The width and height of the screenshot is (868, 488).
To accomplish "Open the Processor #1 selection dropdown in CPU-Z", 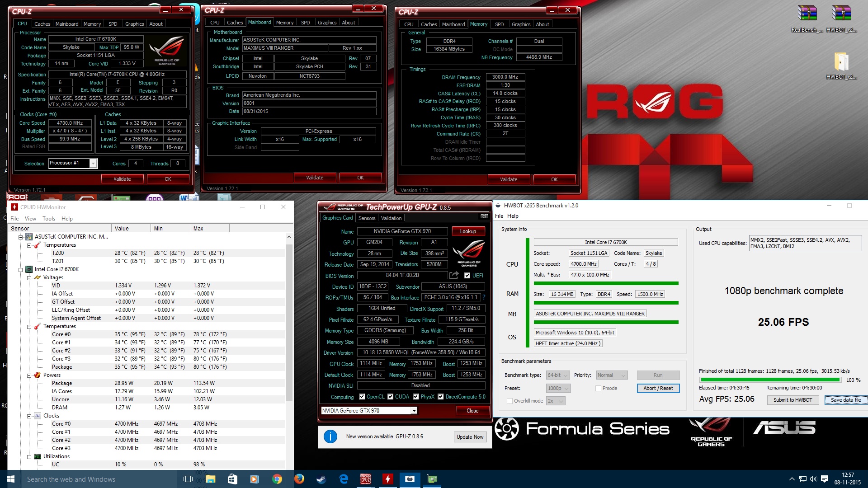I will 73,163.
